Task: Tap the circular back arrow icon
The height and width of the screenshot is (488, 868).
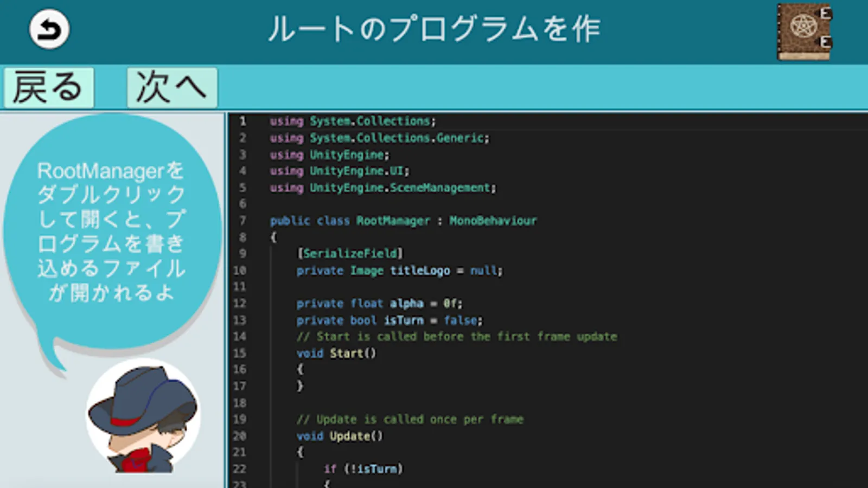Action: 49,29
